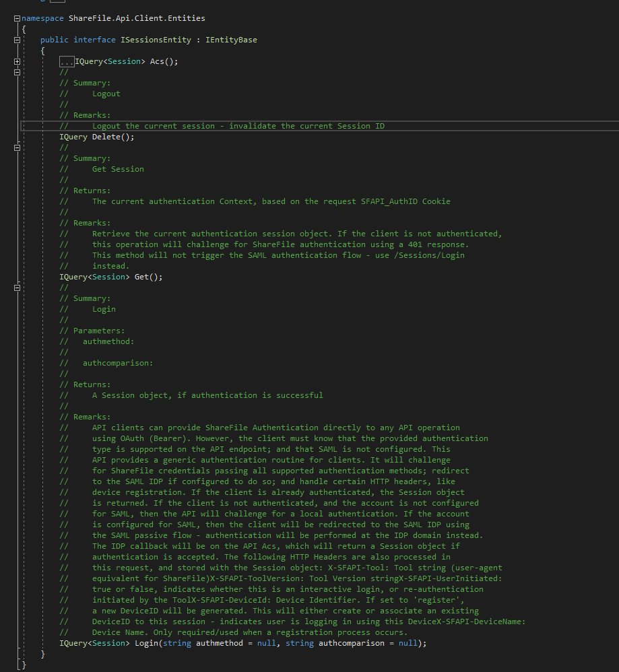Screen dimensions: 619x672
Task: Click the authcomparison parameter in Login signature
Action: pyautogui.click(x=352, y=643)
